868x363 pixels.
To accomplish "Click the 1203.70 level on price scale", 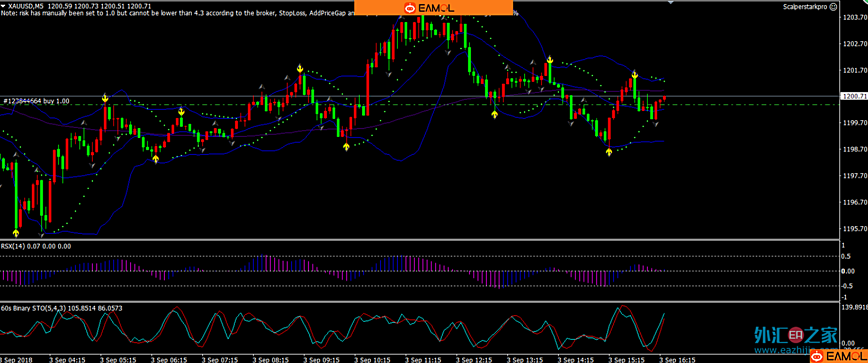I will click(x=854, y=17).
